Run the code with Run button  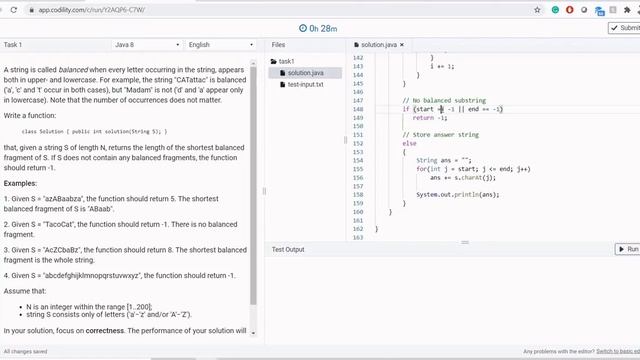[x=628, y=249]
